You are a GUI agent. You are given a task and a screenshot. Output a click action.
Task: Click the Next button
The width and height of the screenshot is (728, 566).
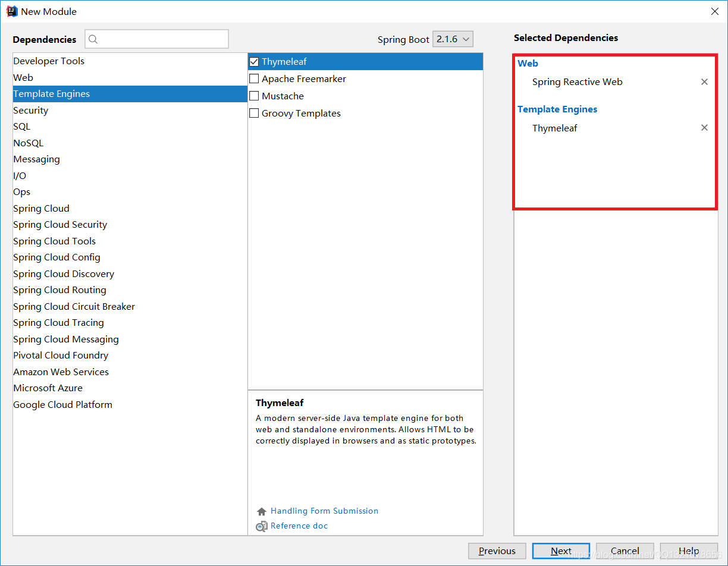[x=561, y=551]
